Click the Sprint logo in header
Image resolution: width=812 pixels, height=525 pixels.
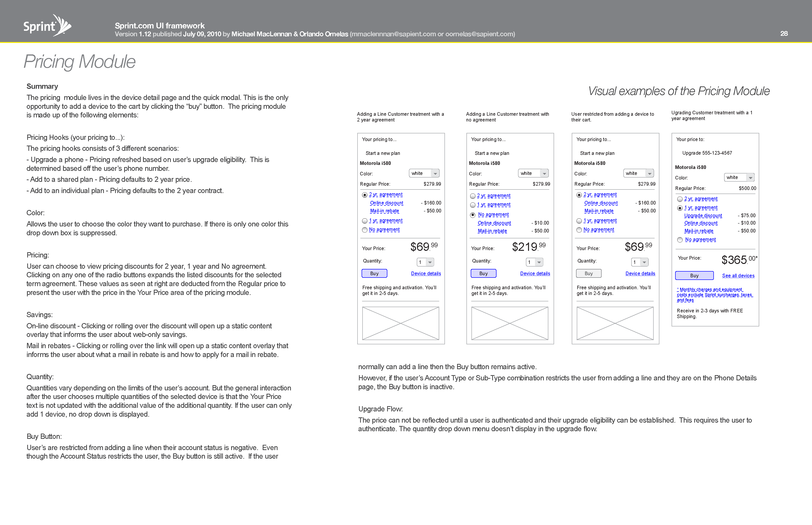pos(47,26)
